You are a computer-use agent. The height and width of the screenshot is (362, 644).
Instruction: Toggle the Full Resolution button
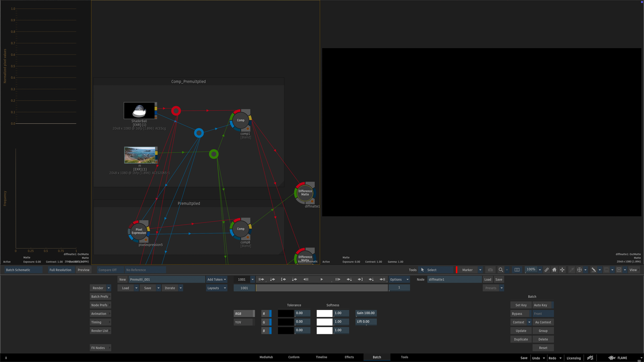pos(60,270)
